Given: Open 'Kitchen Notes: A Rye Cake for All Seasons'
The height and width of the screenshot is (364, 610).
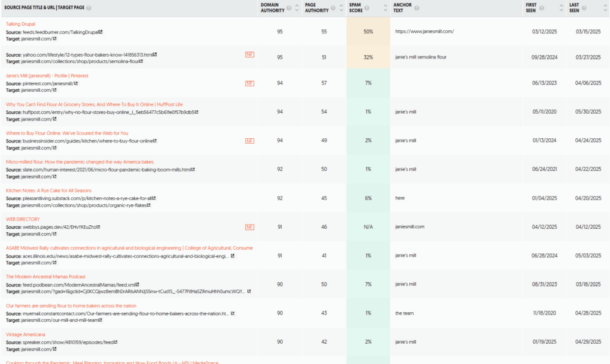Looking at the screenshot, I should pos(49,191).
